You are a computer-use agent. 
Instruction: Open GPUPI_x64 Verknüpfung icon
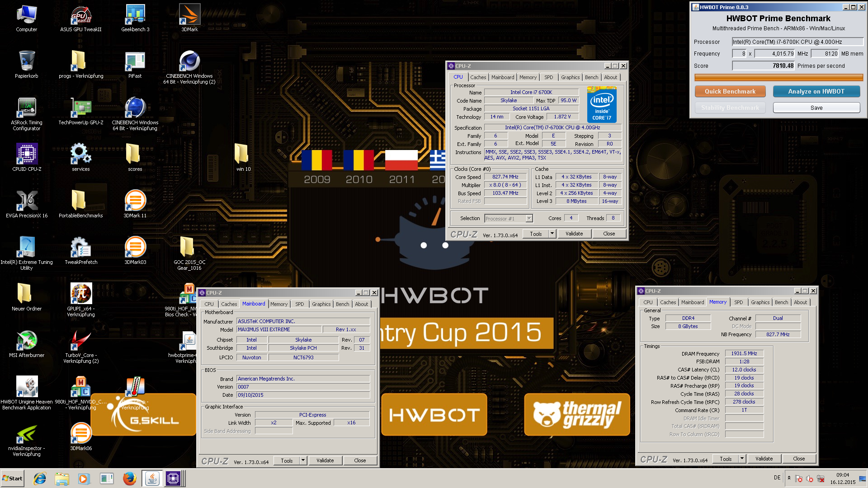(81, 300)
